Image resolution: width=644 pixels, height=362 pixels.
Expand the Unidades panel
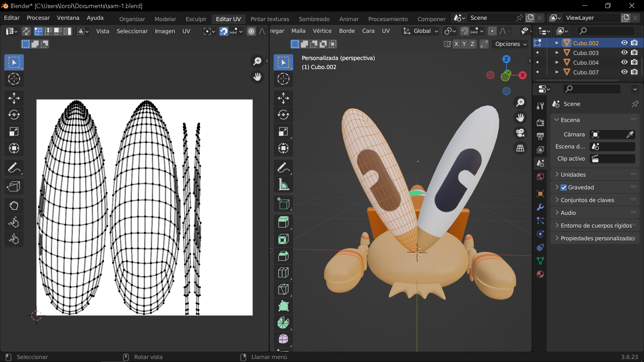(x=573, y=175)
